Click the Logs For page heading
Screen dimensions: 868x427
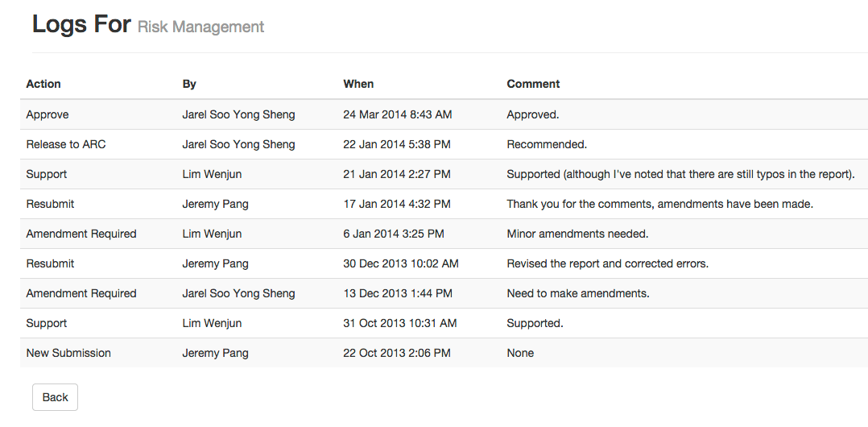pos(81,24)
